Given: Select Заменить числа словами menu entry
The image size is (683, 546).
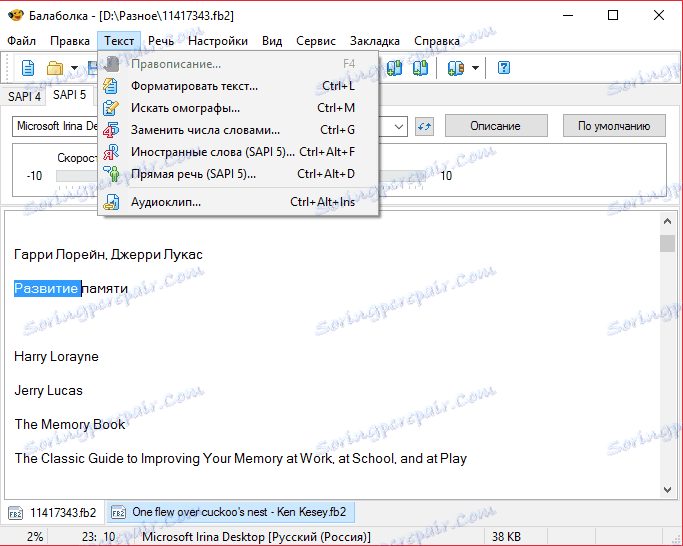Looking at the screenshot, I should (238, 130).
